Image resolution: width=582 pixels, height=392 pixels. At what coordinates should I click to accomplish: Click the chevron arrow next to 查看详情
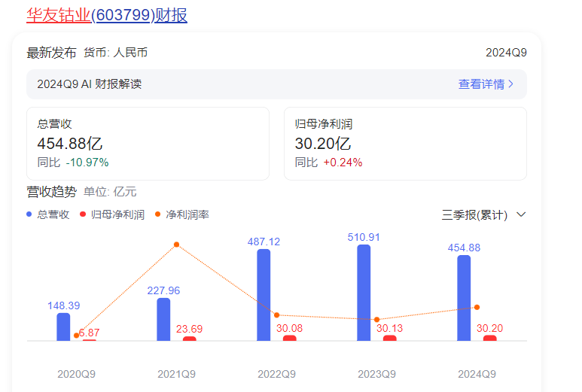coord(510,84)
